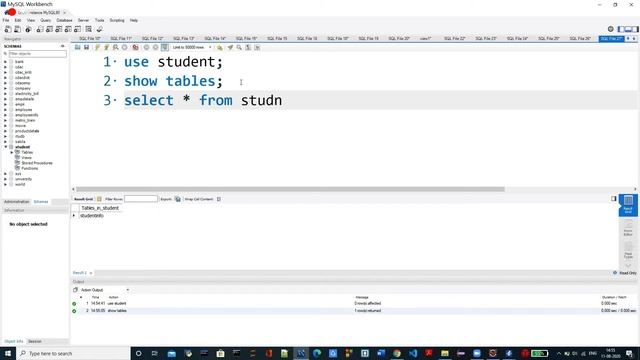Switch to the SQL File 10 tab
640x360 pixels.
[x=90, y=38]
